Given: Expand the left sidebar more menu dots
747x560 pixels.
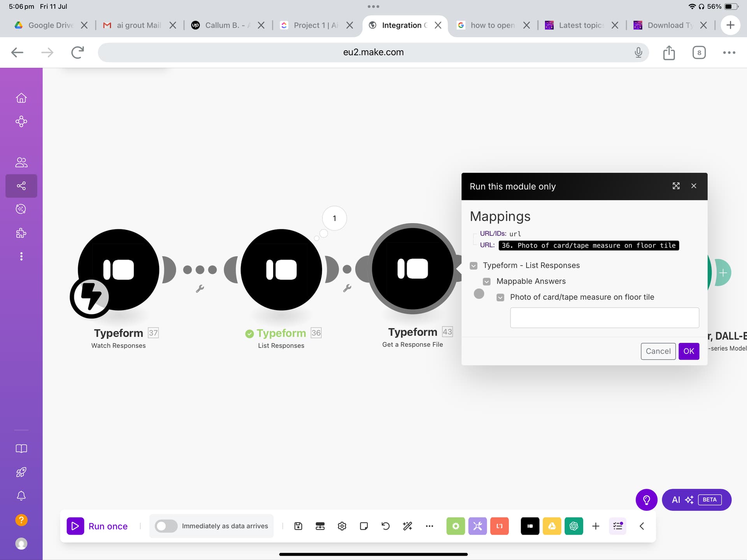Looking at the screenshot, I should point(21,256).
